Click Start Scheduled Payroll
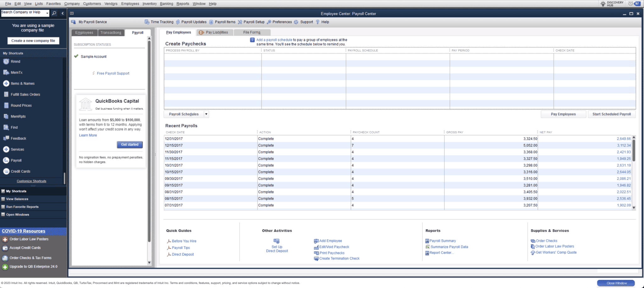Screen dimensions: 644x288 [611, 114]
